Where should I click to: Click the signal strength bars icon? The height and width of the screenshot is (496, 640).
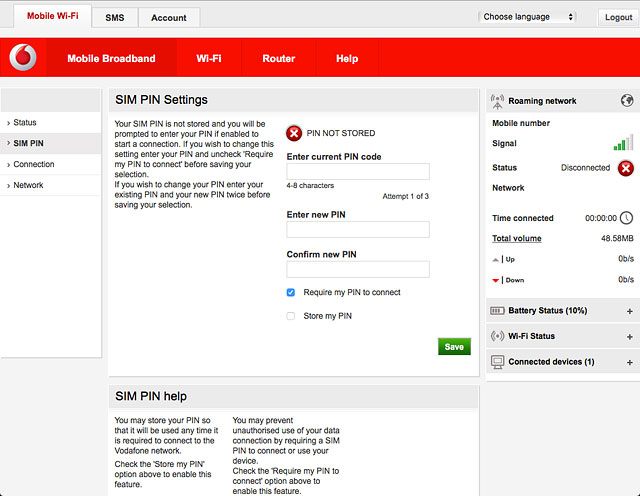(x=623, y=142)
